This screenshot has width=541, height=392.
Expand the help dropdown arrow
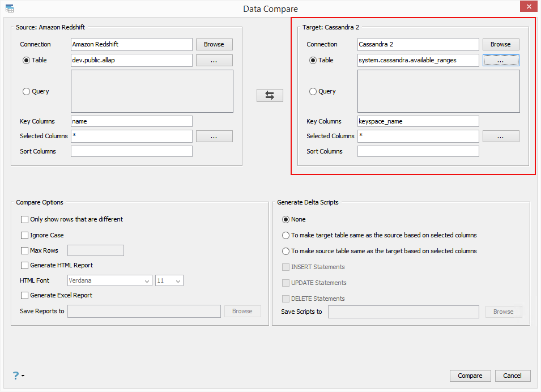[23, 376]
